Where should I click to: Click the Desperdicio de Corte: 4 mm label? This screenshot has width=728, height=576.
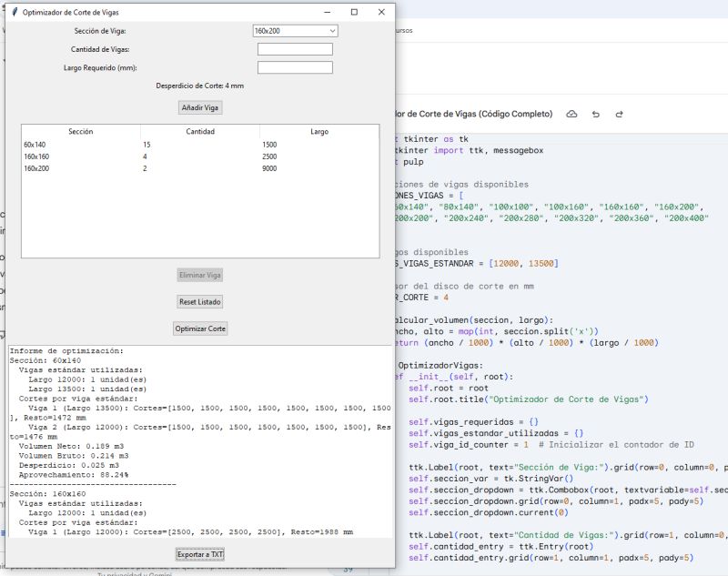pos(199,86)
